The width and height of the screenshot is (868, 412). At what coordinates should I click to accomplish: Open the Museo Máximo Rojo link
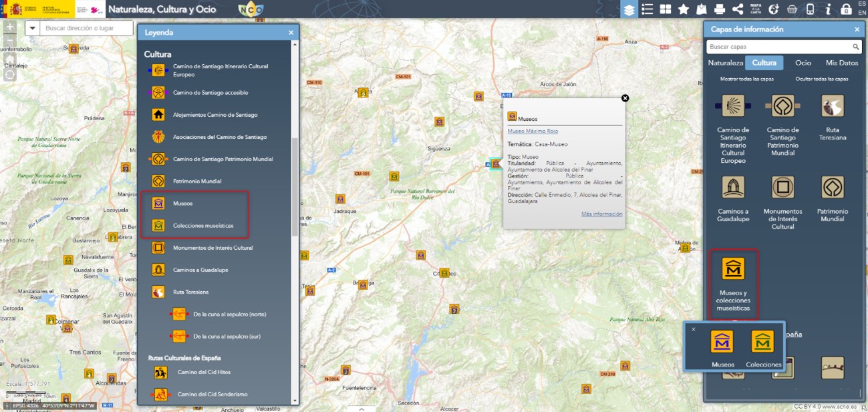533,131
